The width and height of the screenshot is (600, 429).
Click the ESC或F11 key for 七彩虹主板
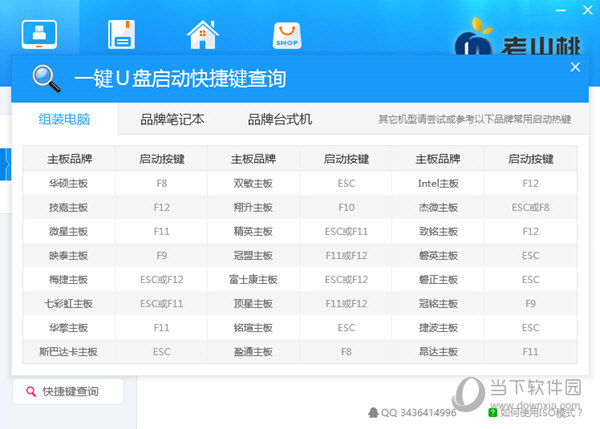pos(161,304)
